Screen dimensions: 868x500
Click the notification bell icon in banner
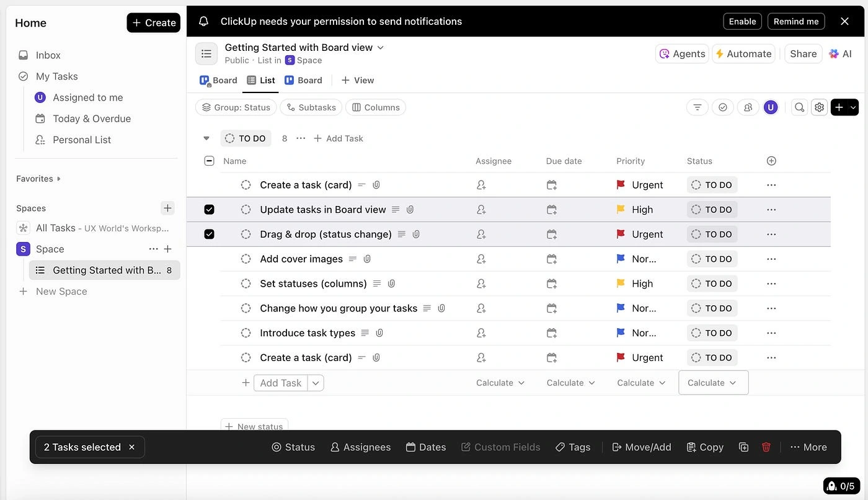pyautogui.click(x=203, y=21)
